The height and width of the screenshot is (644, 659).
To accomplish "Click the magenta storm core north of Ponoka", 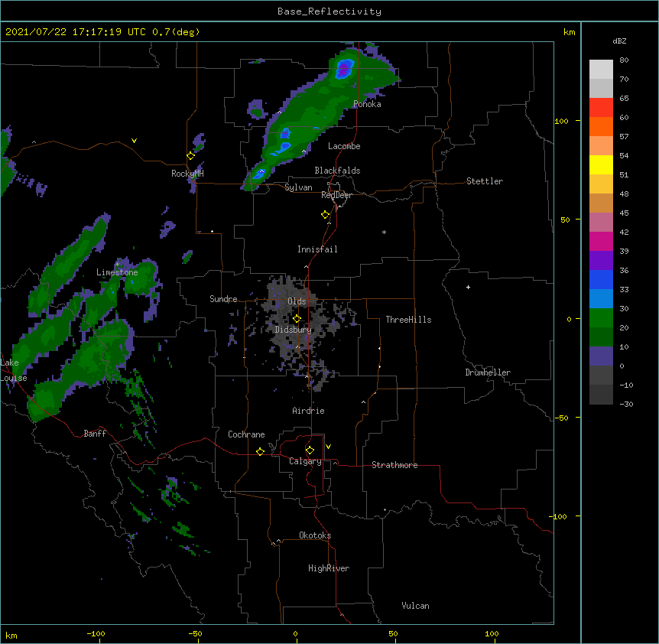I will tap(344, 70).
